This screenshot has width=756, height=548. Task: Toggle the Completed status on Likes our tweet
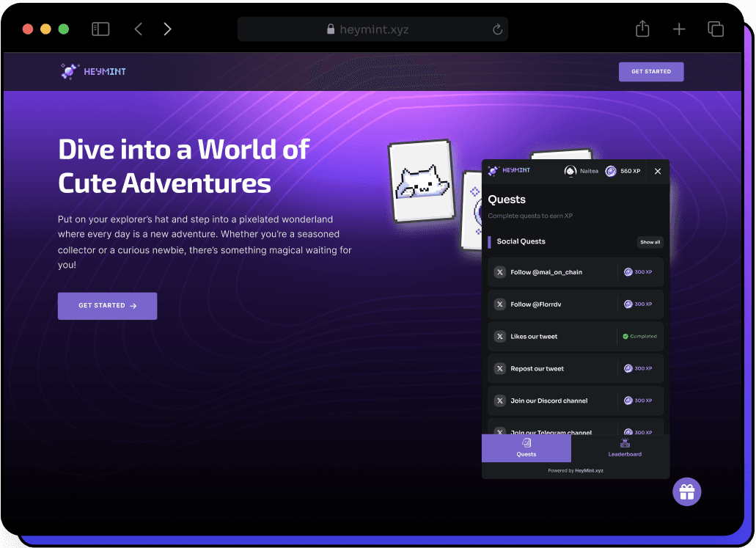coord(639,336)
